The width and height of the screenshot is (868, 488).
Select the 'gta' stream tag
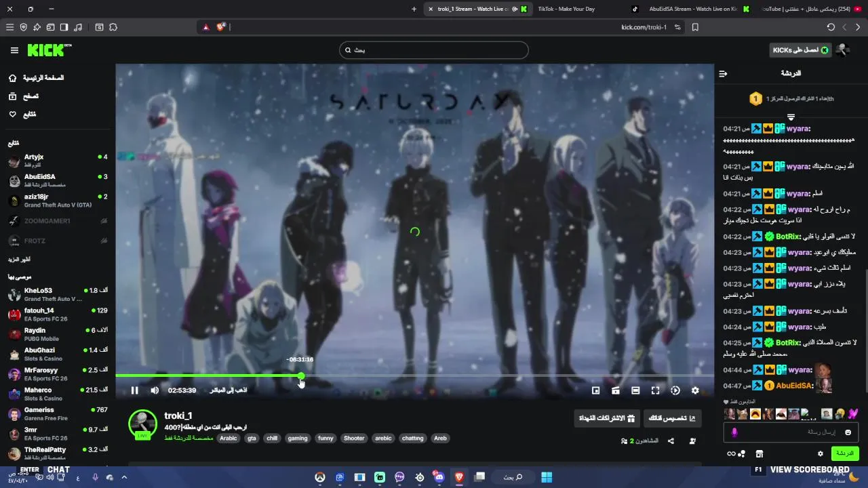pos(252,439)
